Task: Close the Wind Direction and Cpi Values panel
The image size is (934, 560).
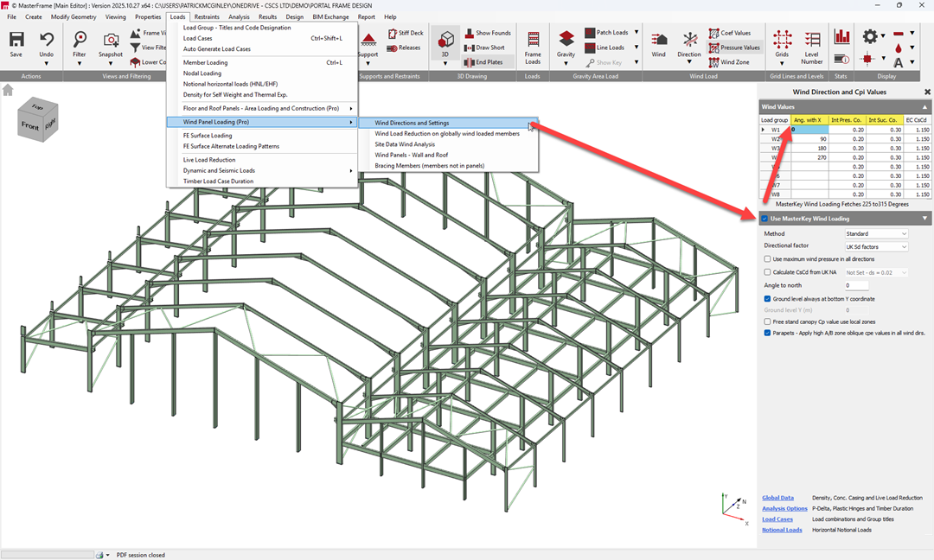Action: (x=927, y=92)
